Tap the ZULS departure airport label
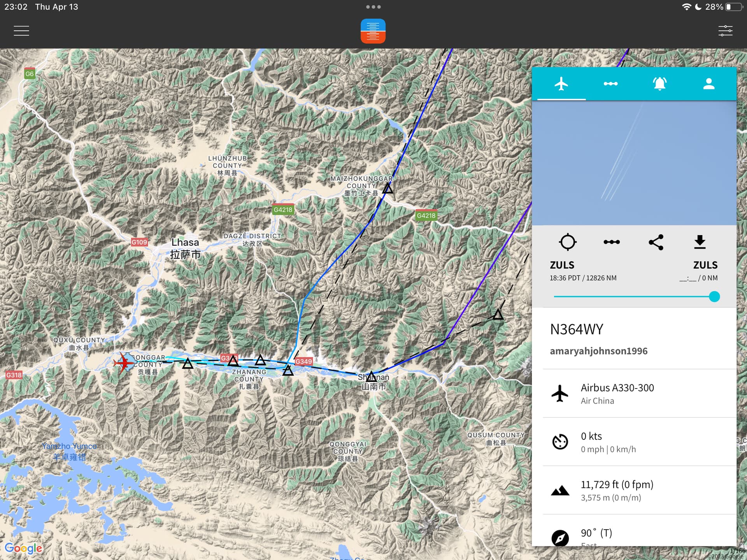This screenshot has height=560, width=747. [x=562, y=265]
